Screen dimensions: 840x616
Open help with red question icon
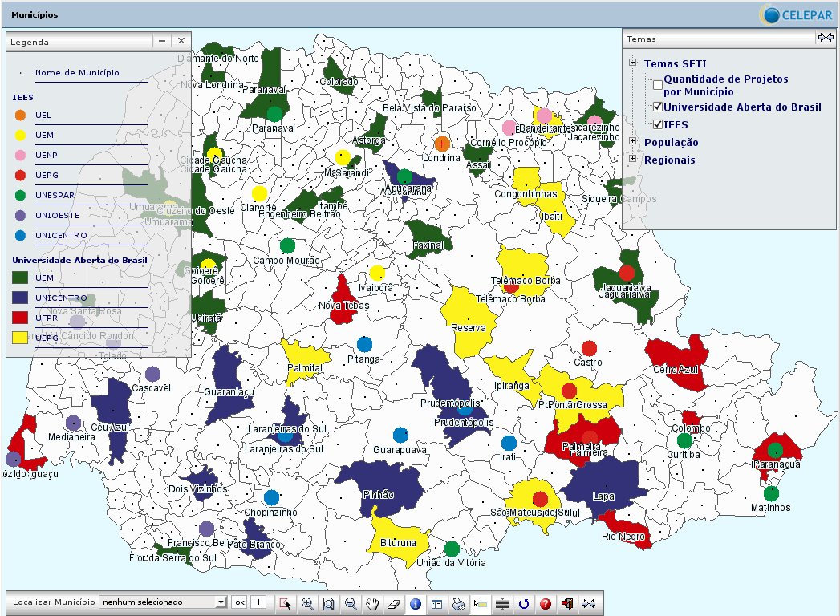click(x=546, y=603)
